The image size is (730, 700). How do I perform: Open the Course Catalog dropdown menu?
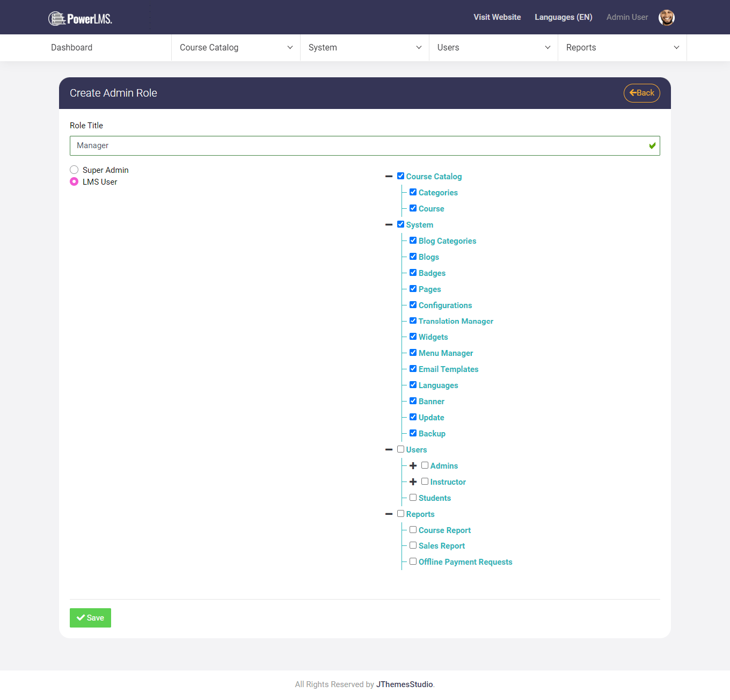pyautogui.click(x=235, y=47)
